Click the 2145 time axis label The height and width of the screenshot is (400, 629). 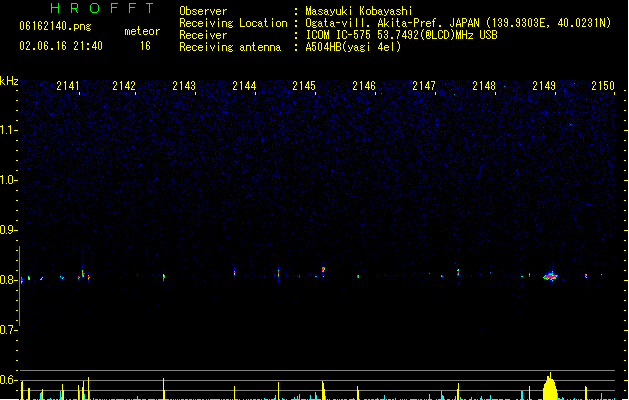click(x=304, y=86)
